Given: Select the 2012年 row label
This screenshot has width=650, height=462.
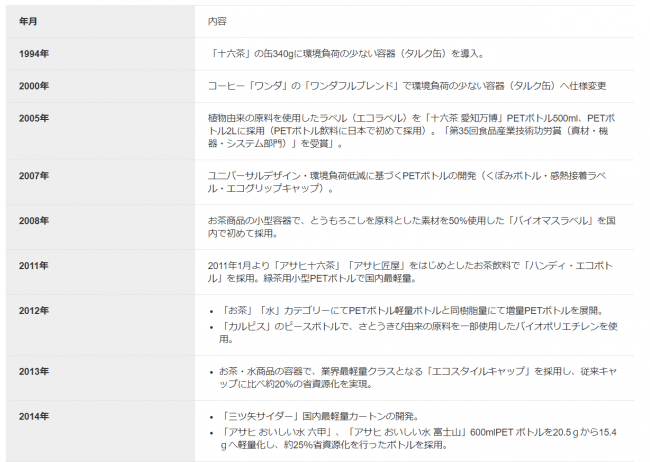Looking at the screenshot, I should pos(34,311).
